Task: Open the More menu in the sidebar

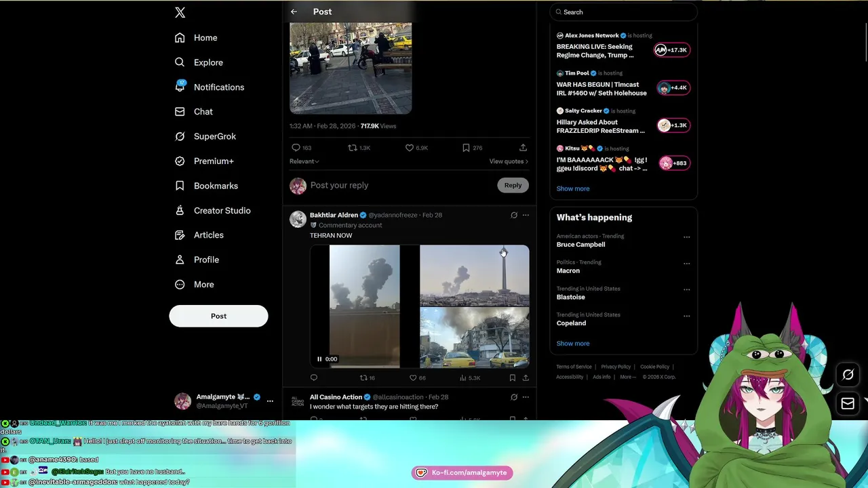Action: (195, 285)
